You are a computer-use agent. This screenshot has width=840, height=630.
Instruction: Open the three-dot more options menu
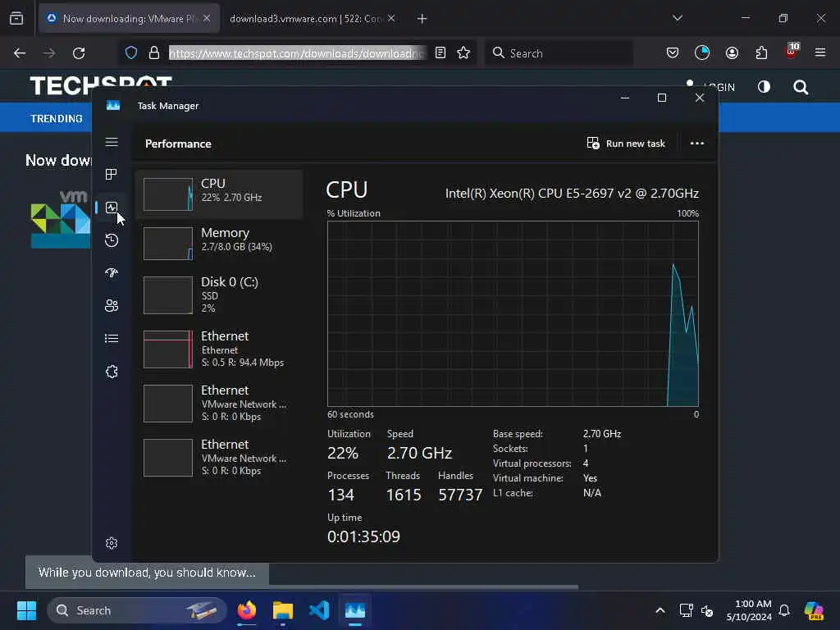coord(697,144)
